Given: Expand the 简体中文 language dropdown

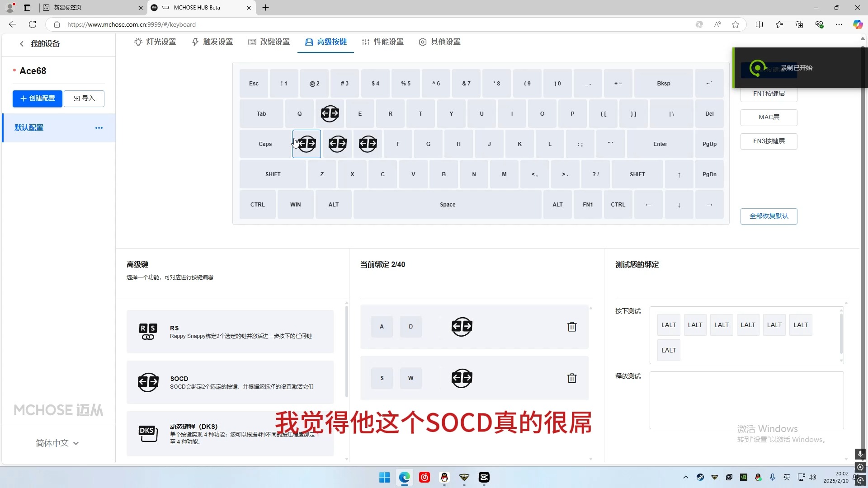Looking at the screenshot, I should [x=57, y=443].
